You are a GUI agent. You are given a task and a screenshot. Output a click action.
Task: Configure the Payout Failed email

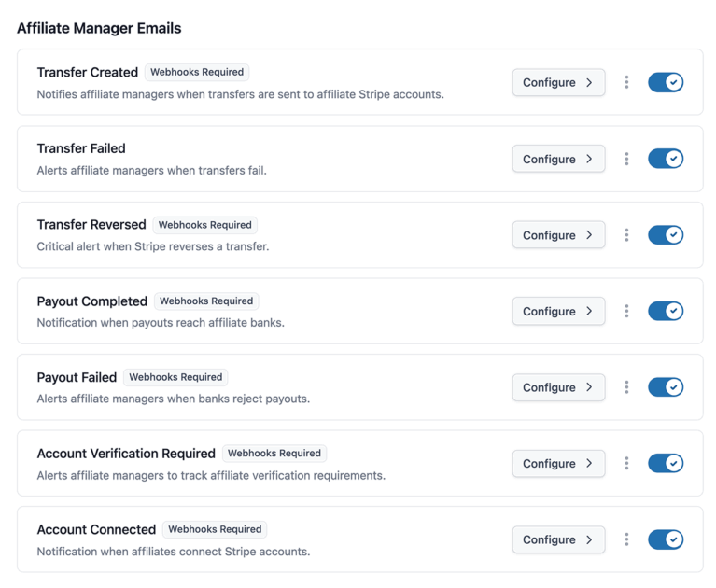pyautogui.click(x=558, y=387)
